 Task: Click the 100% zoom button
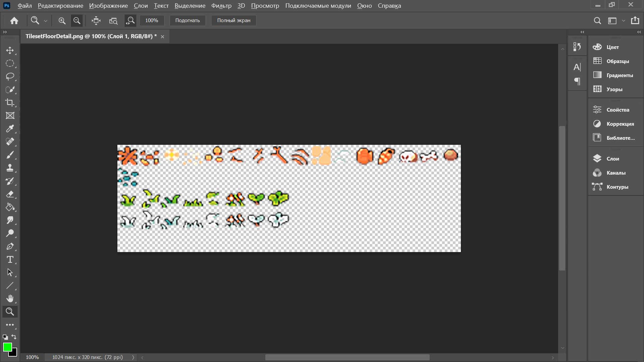(152, 20)
